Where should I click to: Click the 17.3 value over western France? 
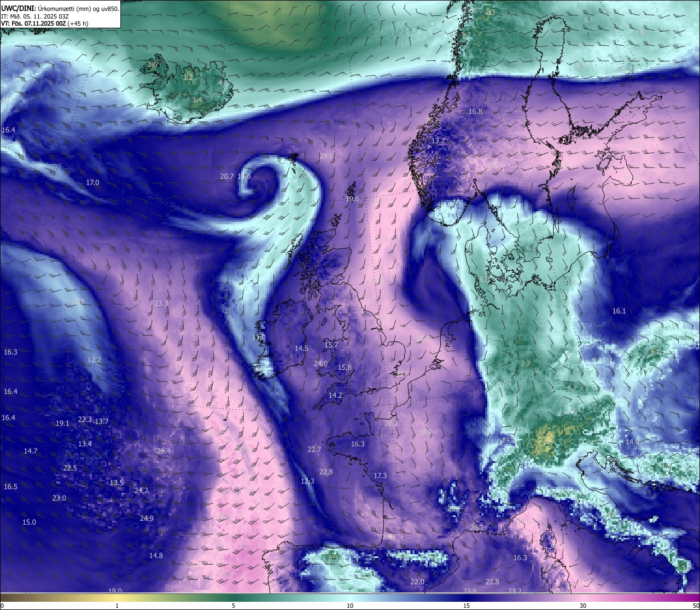(380, 476)
